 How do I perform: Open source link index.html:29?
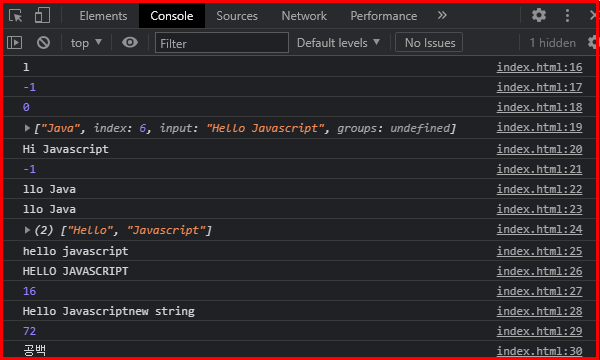[539, 331]
